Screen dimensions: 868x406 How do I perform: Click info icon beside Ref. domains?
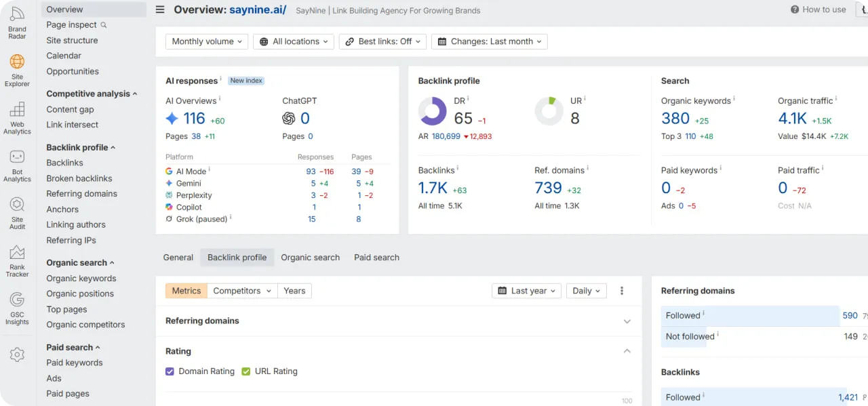point(588,169)
